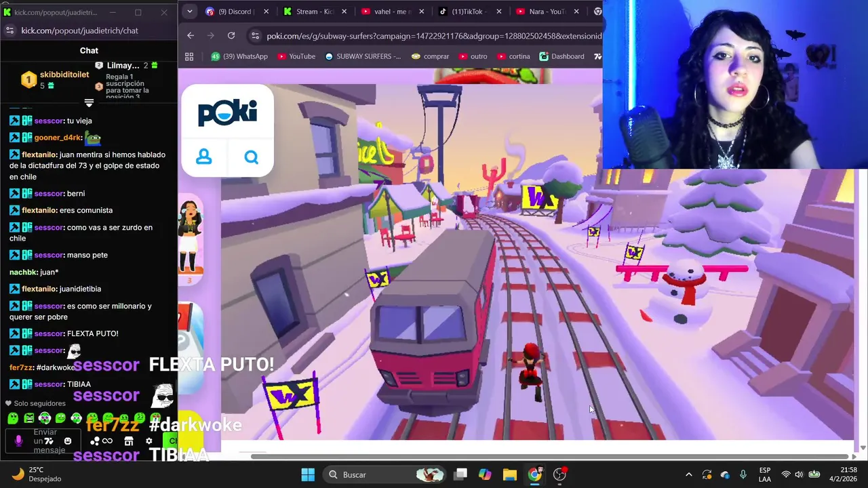This screenshot has height=488, width=868.
Task: Click the kick.com popout chat address
Action: point(79,30)
